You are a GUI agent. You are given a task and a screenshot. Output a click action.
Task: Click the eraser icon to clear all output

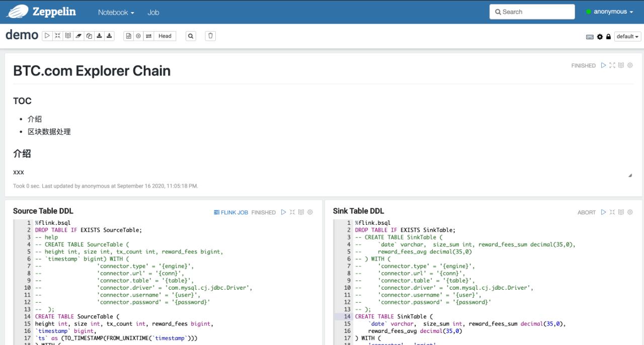(x=78, y=36)
